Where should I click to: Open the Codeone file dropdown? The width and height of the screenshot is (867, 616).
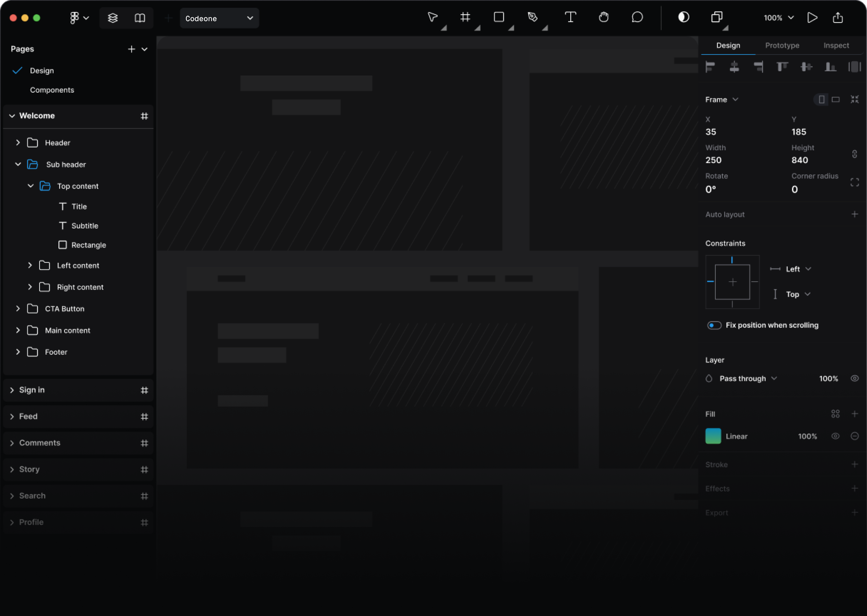[x=219, y=18]
